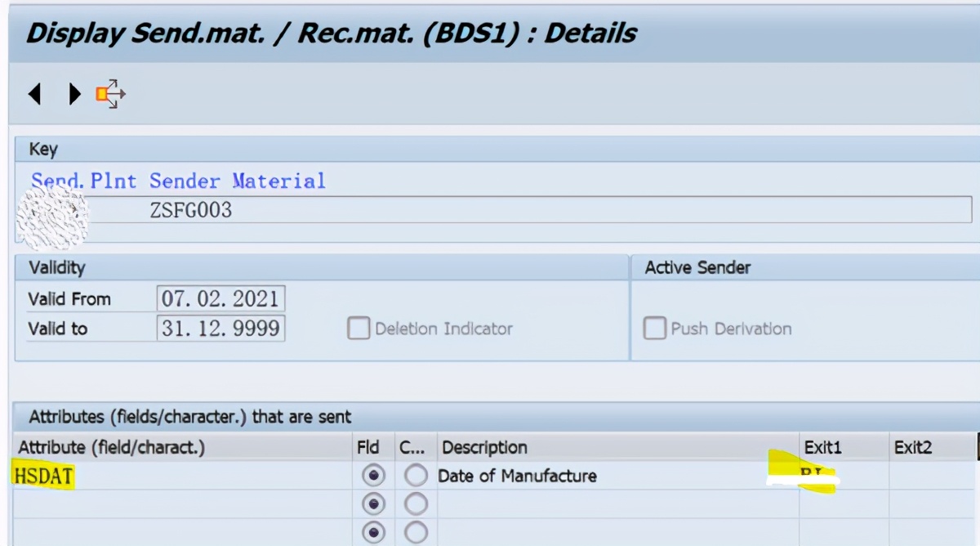
Task: Select the C radio button in third row
Action: (416, 532)
